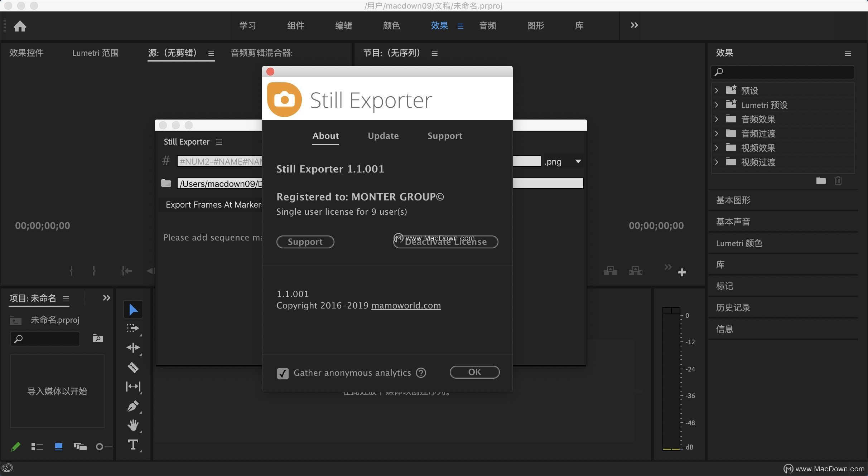Click the new custom bin folder icon in the Effects panel
This screenshot has width=868, height=476.
pos(821,180)
